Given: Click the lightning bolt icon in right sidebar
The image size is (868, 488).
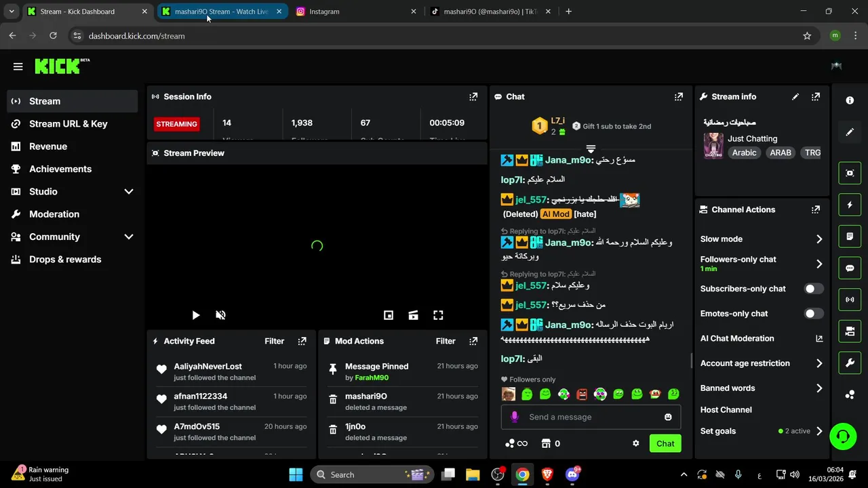Looking at the screenshot, I should pos(850,205).
